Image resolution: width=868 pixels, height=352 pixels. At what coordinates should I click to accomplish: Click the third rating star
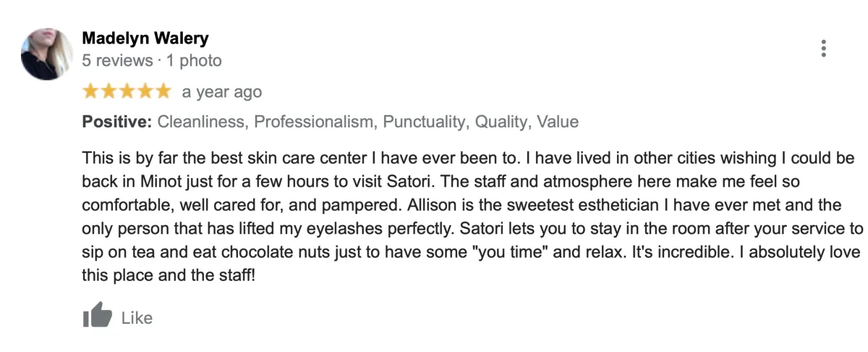127,91
